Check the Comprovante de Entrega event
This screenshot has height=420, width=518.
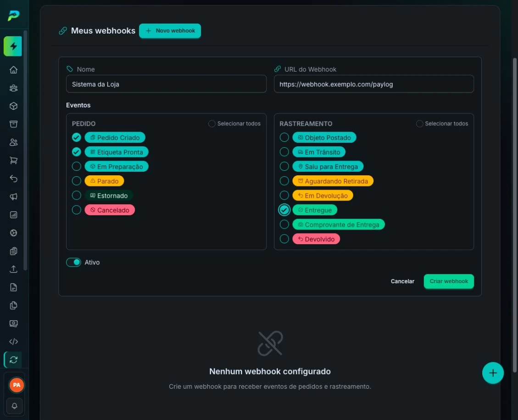pyautogui.click(x=284, y=225)
